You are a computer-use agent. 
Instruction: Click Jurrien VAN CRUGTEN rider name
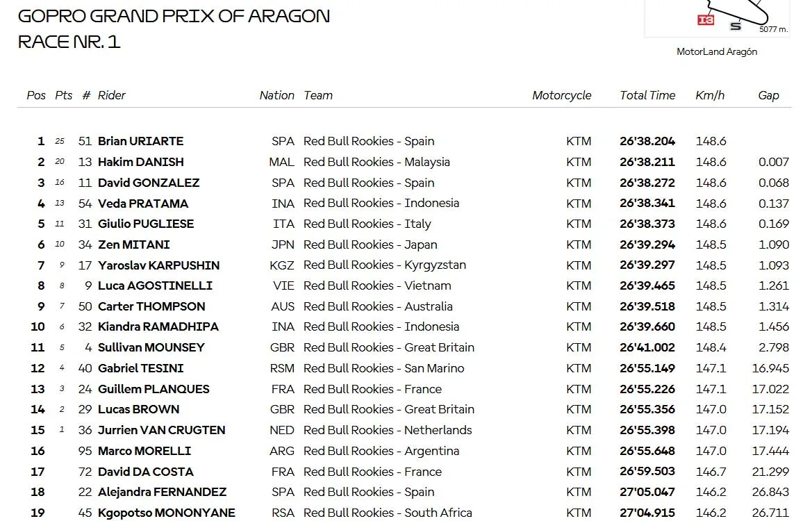click(x=162, y=431)
